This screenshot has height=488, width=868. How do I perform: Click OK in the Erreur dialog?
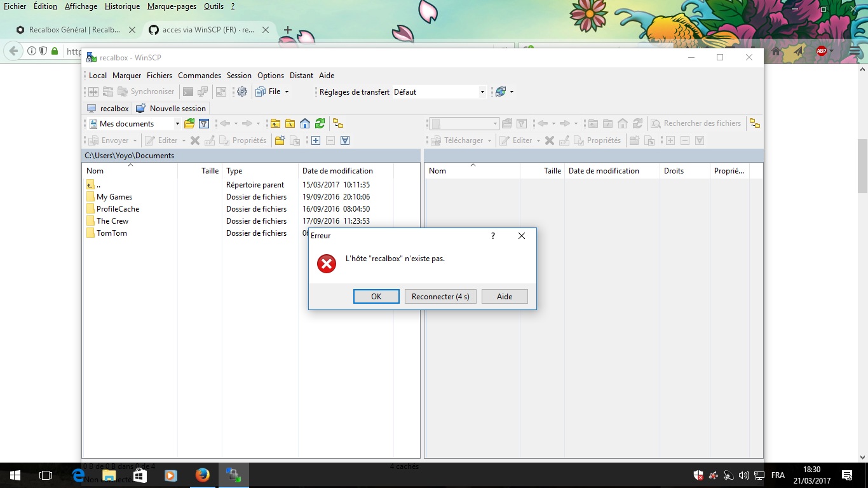pos(376,297)
